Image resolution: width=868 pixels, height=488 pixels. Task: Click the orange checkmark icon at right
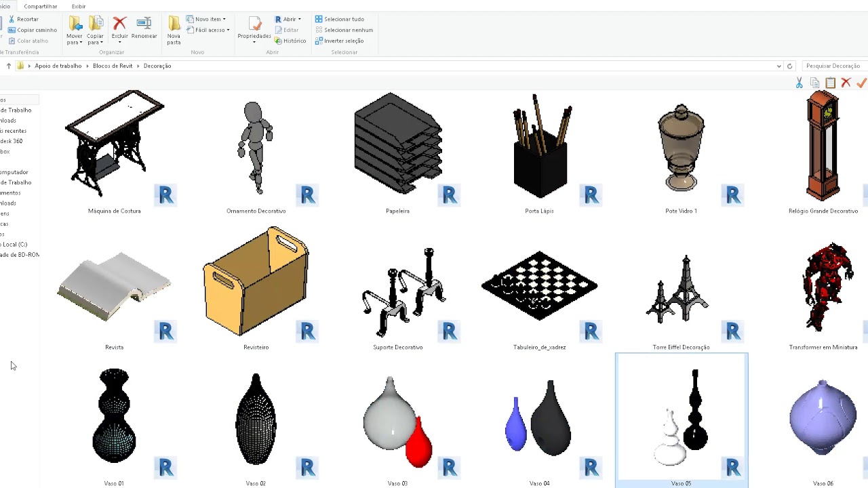point(861,83)
